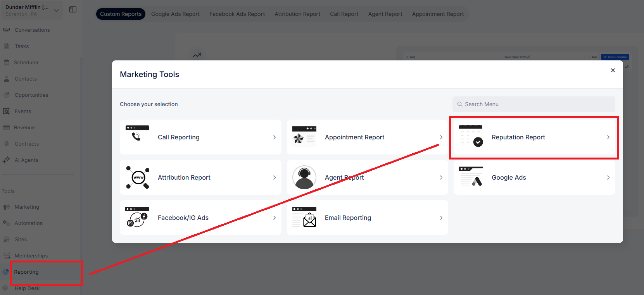
Task: Click the Memberships group icon
Action: point(7,256)
